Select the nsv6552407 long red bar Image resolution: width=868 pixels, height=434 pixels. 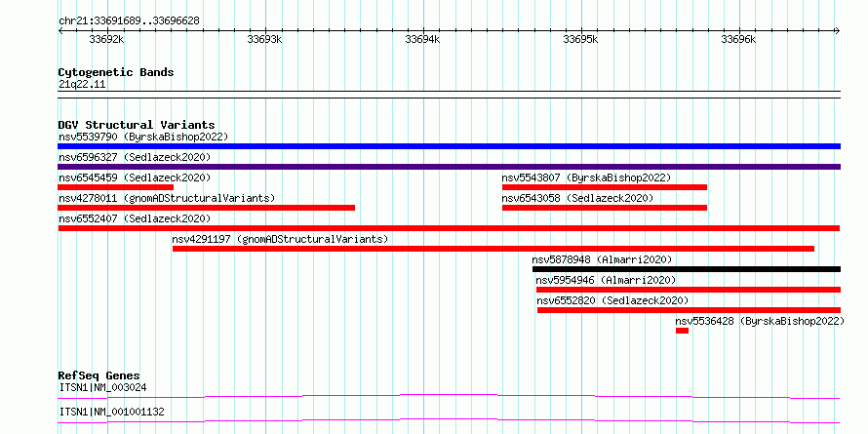449,228
